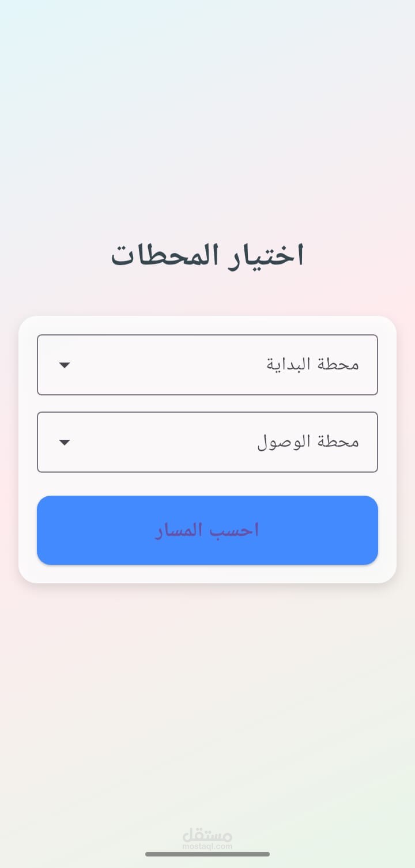Tap the caret triangle beside محطة البداية
The width and height of the screenshot is (415, 868).
pyautogui.click(x=65, y=365)
